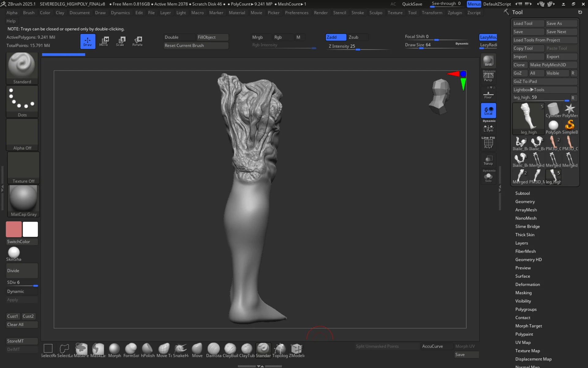Open the Brush menu
The width and height of the screenshot is (588, 368).
pos(29,13)
